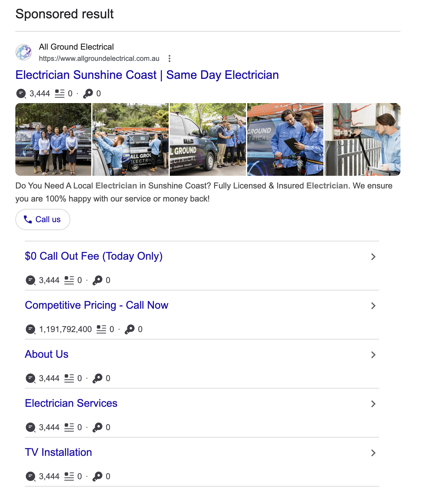Image resolution: width=427 pixels, height=504 pixels.
Task: Select the TV Installation sitelink
Action: click(x=58, y=452)
